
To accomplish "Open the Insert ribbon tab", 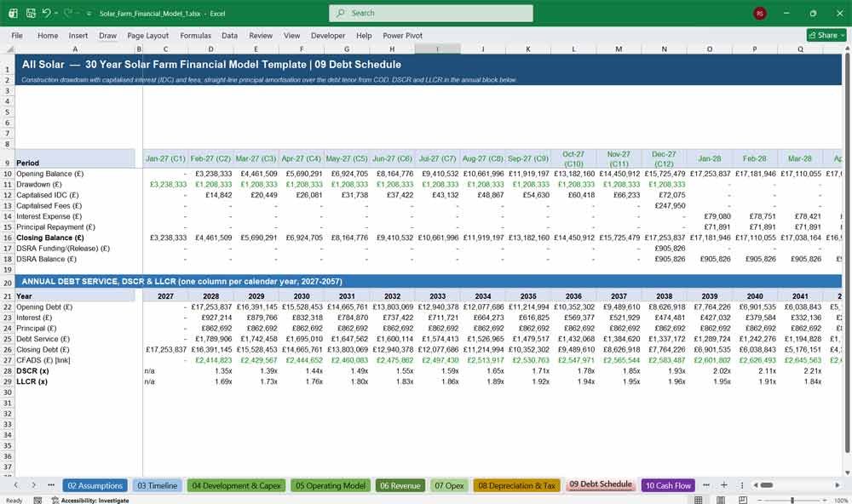I will tap(78, 35).
